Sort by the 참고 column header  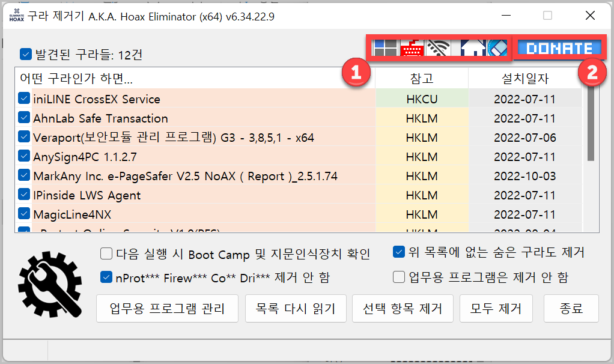(x=422, y=78)
